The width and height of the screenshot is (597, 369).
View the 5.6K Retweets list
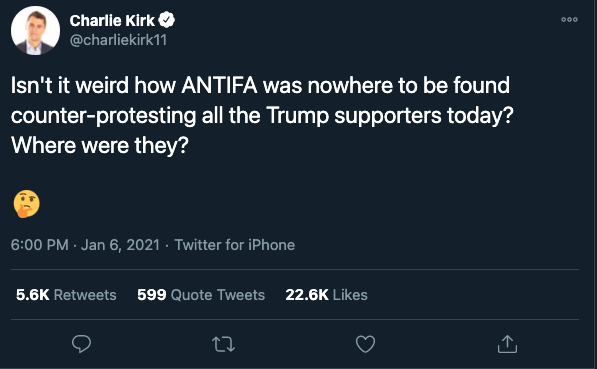(66, 295)
